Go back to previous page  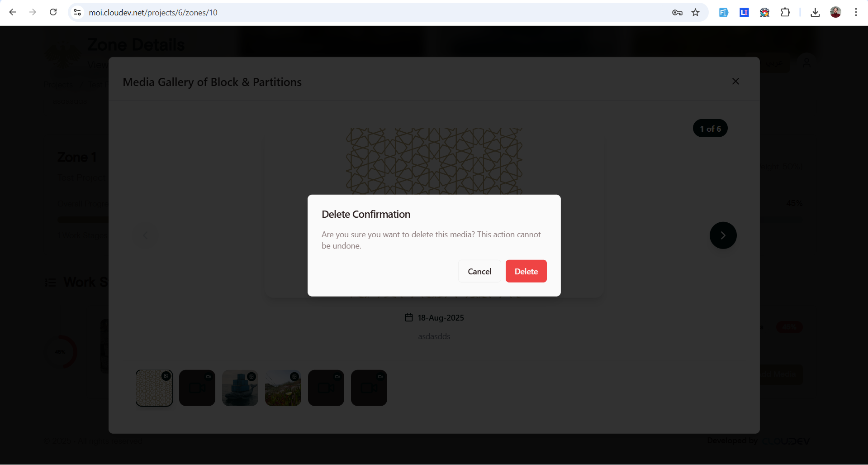pyautogui.click(x=13, y=12)
